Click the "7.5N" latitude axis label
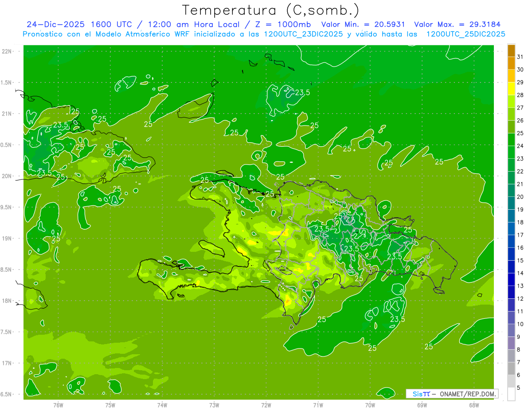Viewport: 532px width, 411px height. click(x=7, y=332)
